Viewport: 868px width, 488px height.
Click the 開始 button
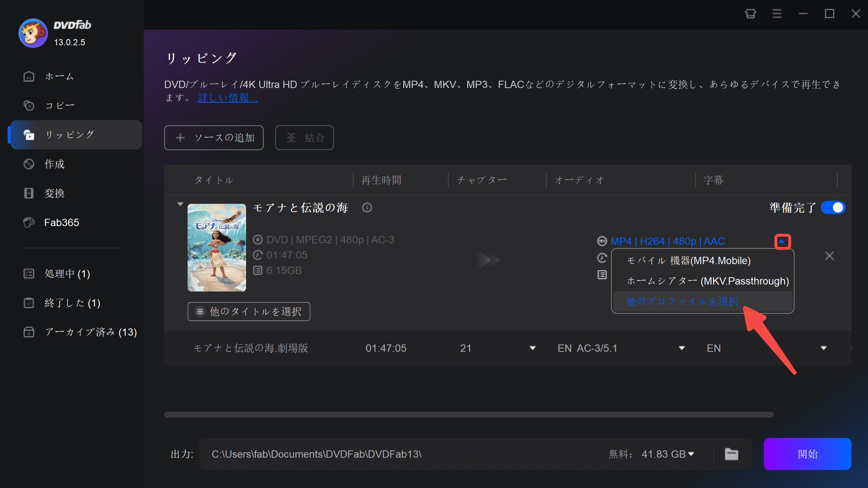pyautogui.click(x=807, y=454)
